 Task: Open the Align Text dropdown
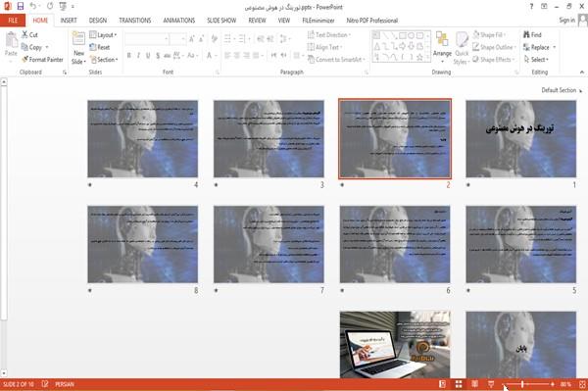tap(324, 47)
